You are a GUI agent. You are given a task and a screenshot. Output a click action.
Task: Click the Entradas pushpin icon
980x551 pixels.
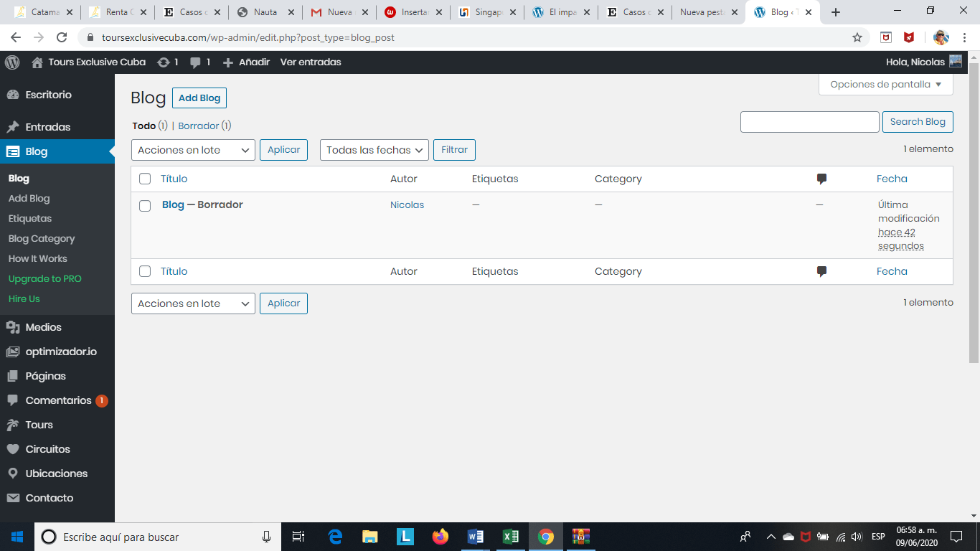point(12,127)
